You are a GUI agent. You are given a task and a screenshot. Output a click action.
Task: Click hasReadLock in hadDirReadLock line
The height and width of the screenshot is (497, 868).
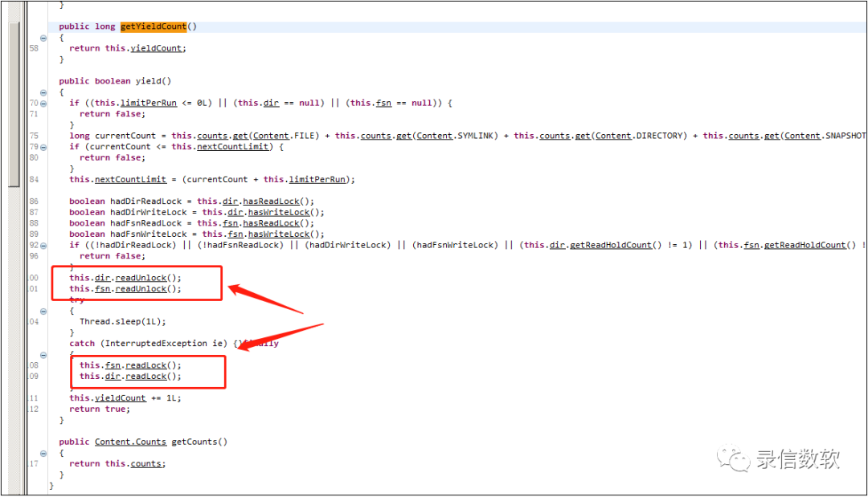pos(271,202)
